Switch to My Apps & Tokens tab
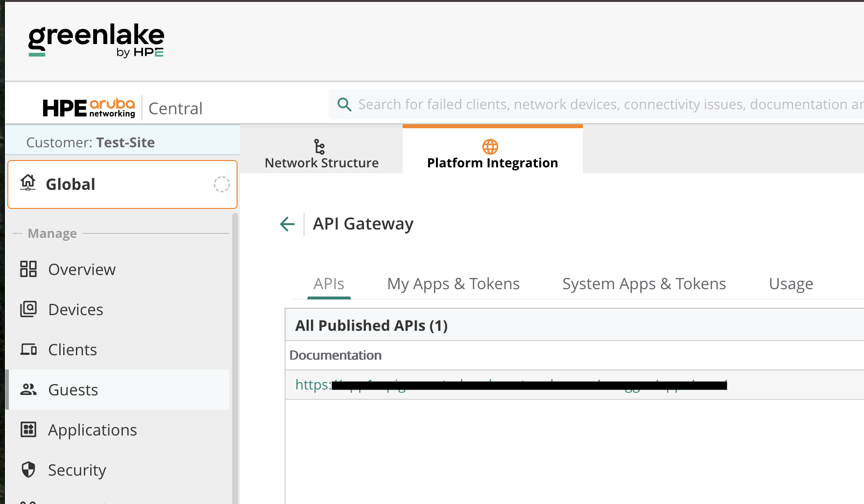 pos(453,284)
